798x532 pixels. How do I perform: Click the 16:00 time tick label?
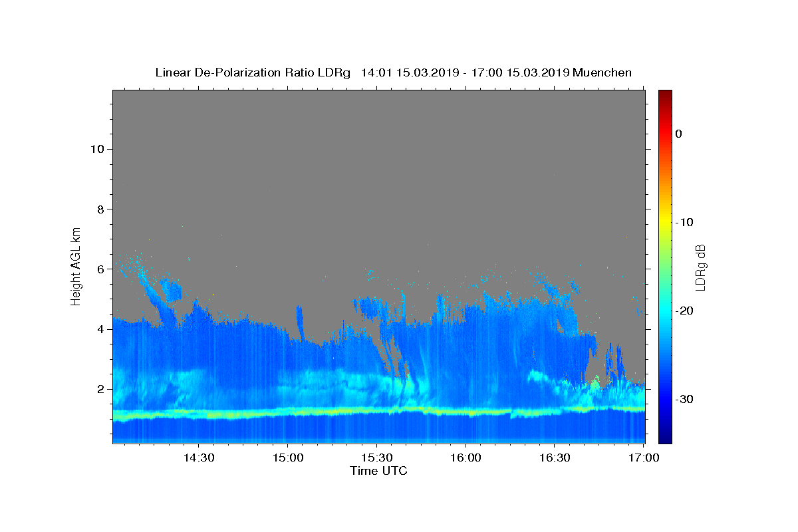(x=465, y=458)
